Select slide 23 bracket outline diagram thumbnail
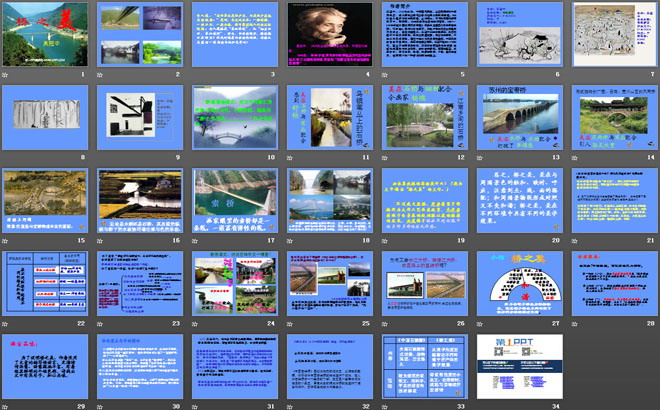 click(140, 284)
